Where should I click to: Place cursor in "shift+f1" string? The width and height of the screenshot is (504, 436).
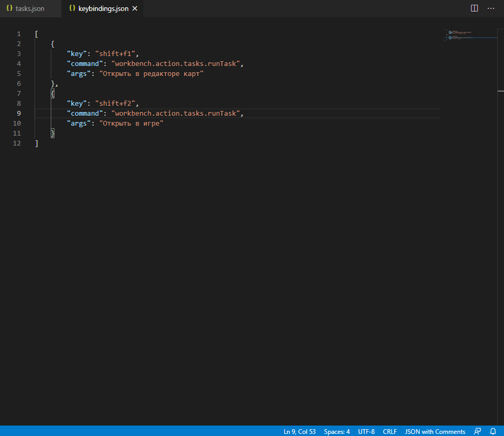tap(115, 54)
